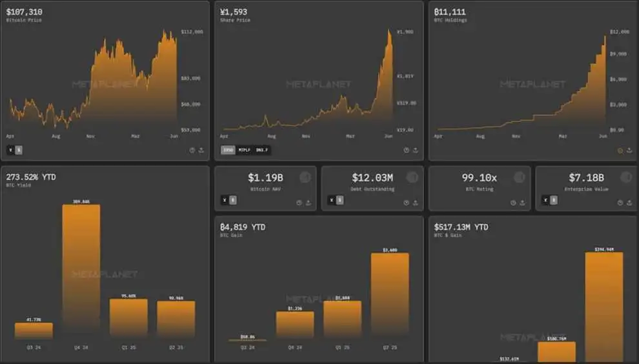
Task: Export the Bitcoin NAV card
Action: [309, 203]
